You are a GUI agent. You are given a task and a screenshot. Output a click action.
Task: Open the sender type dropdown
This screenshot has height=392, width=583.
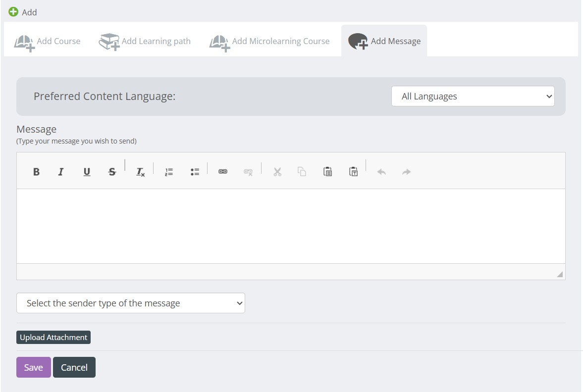(130, 303)
